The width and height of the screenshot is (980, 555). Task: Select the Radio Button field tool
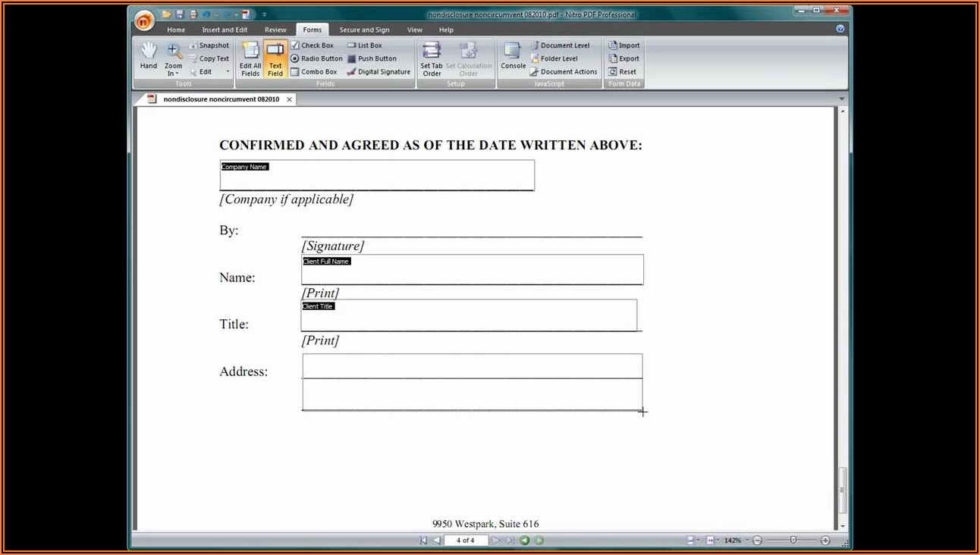316,58
